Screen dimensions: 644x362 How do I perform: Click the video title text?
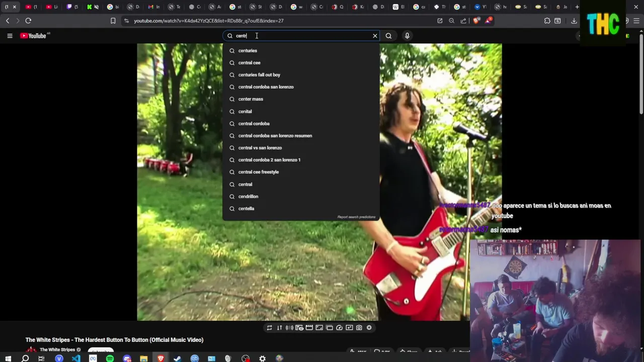coord(115,340)
